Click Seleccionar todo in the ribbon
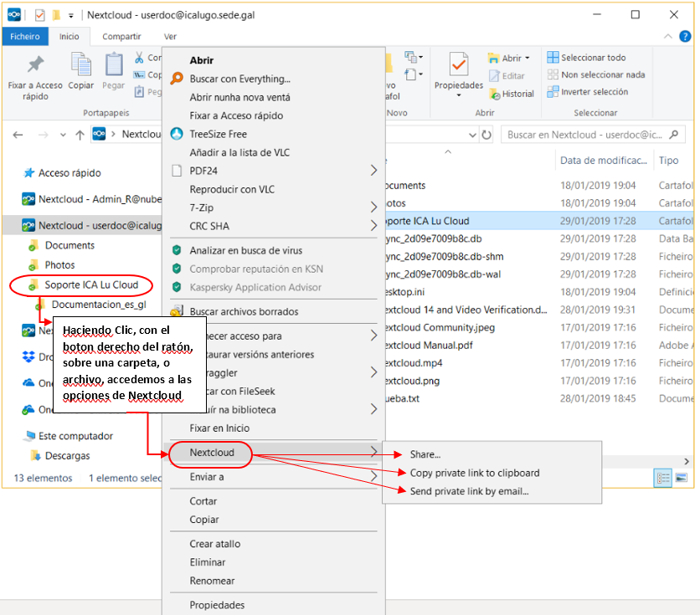This screenshot has width=700, height=615. pyautogui.click(x=593, y=58)
